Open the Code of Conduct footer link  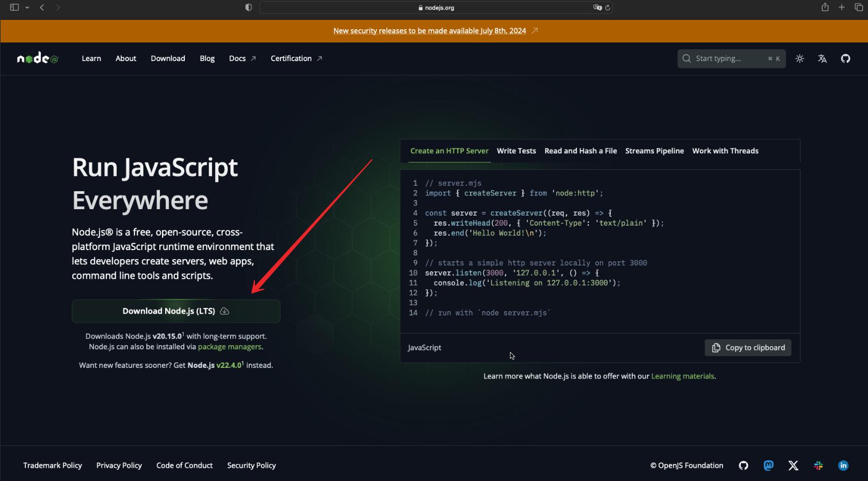point(184,466)
